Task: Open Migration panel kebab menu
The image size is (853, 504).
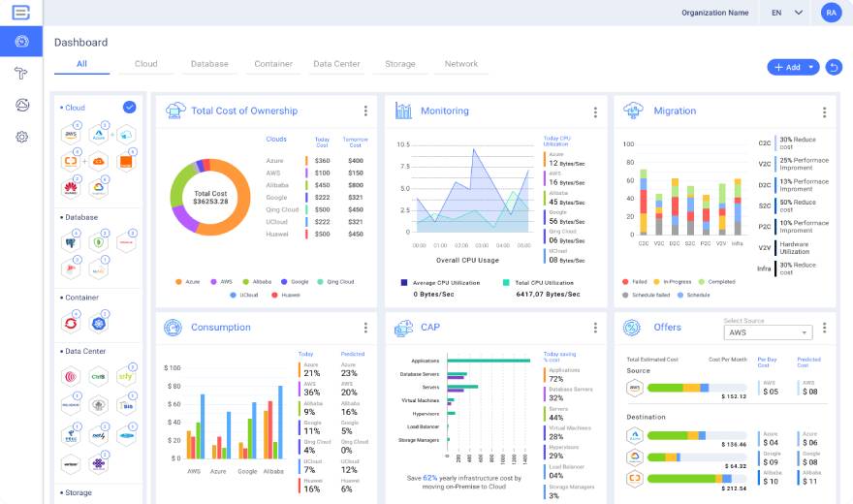Action: 825,112
